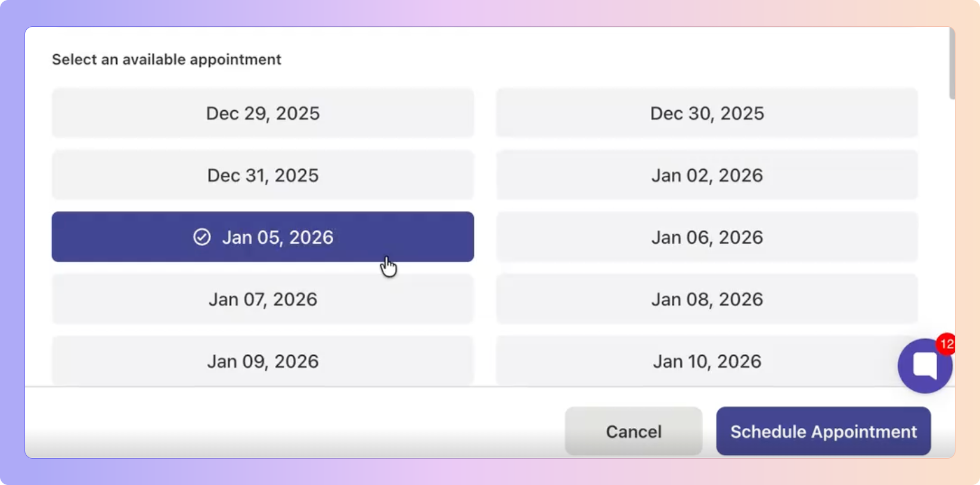Image resolution: width=980 pixels, height=485 pixels.
Task: Choose the Jan 10, 2026 appointment
Action: point(706,361)
